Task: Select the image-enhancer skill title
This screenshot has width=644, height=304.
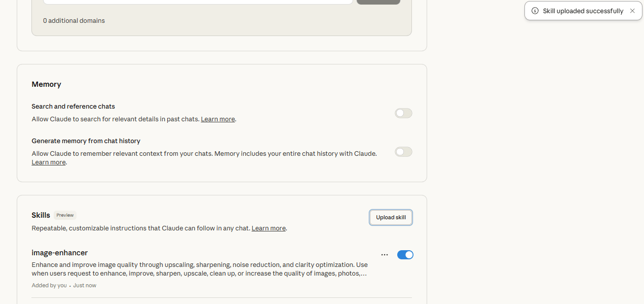Action: [60, 253]
